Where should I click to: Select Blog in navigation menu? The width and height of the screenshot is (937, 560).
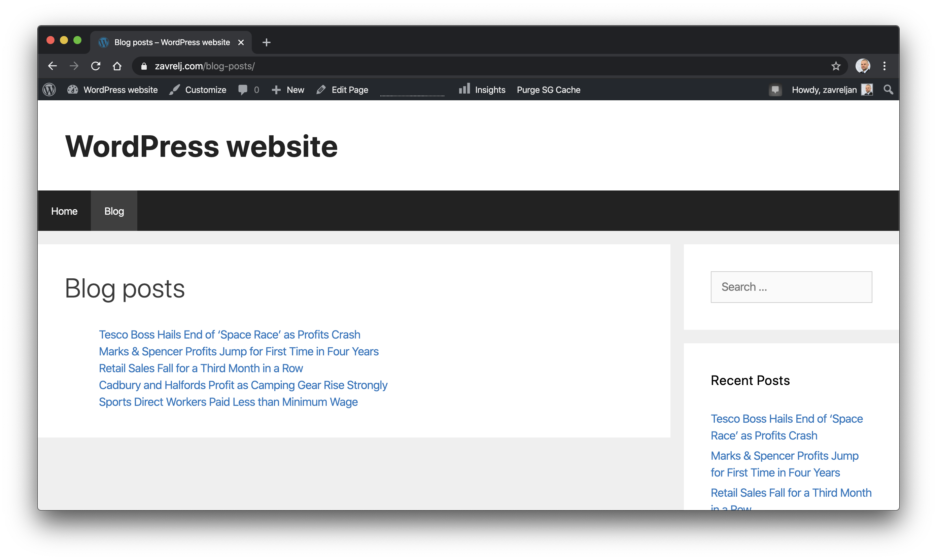point(114,211)
